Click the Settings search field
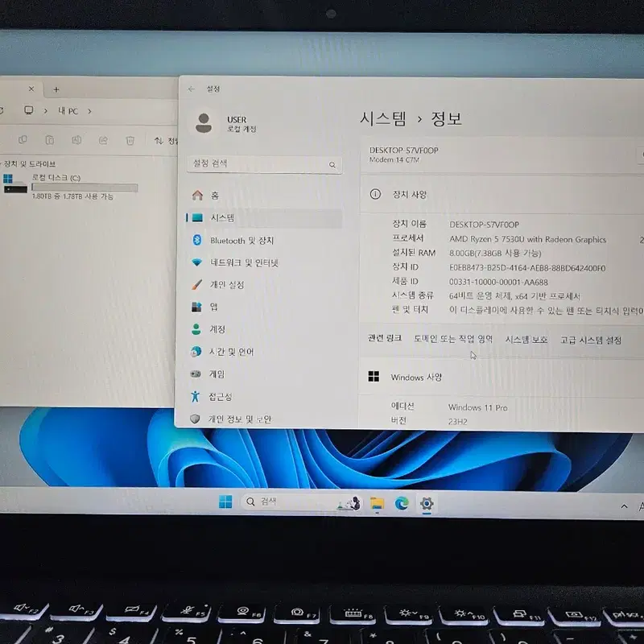 coord(264,164)
